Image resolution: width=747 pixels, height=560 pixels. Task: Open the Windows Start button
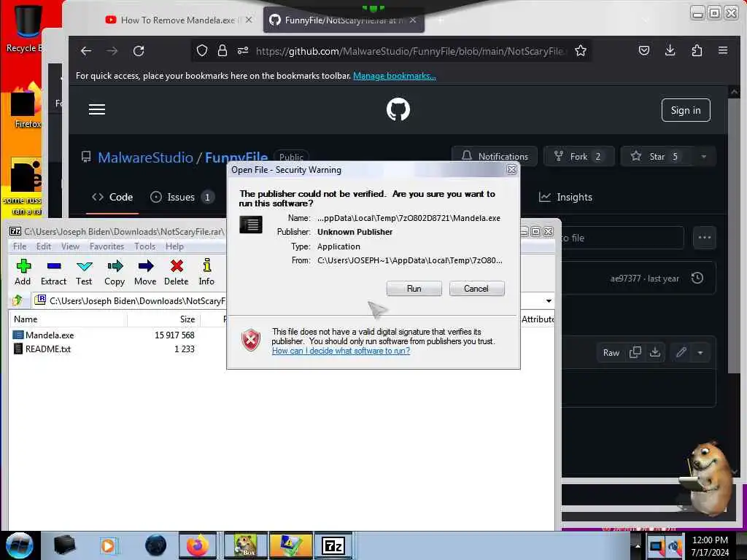click(x=19, y=545)
